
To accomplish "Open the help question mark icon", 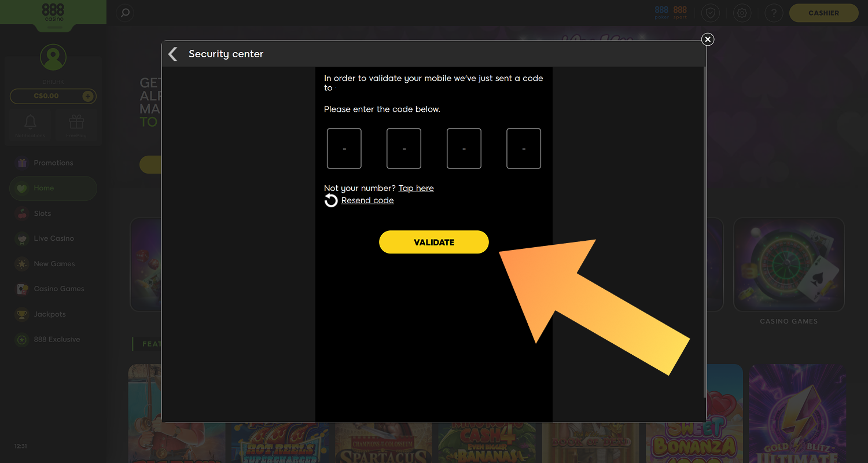I will click(x=774, y=12).
